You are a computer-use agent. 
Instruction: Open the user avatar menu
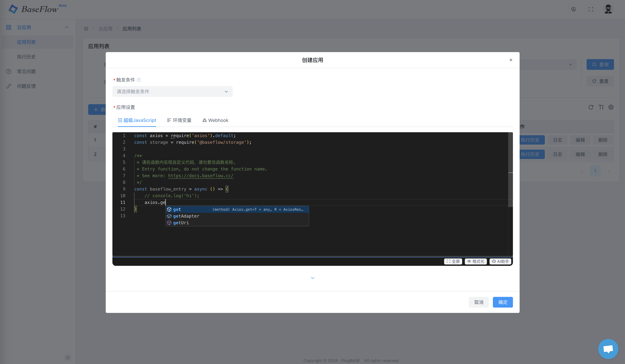click(x=608, y=9)
